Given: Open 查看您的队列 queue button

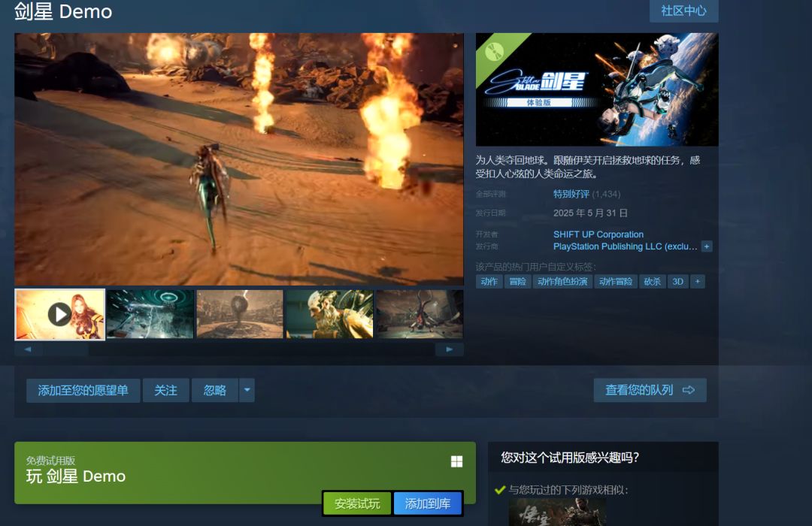Looking at the screenshot, I should 650,390.
